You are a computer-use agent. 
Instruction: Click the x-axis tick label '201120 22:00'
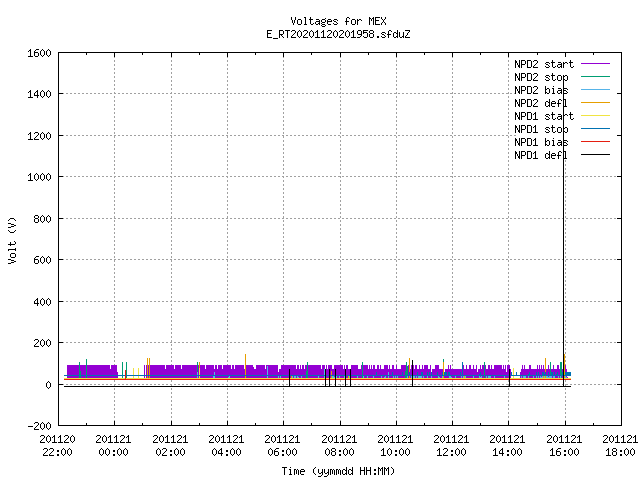click(58, 446)
